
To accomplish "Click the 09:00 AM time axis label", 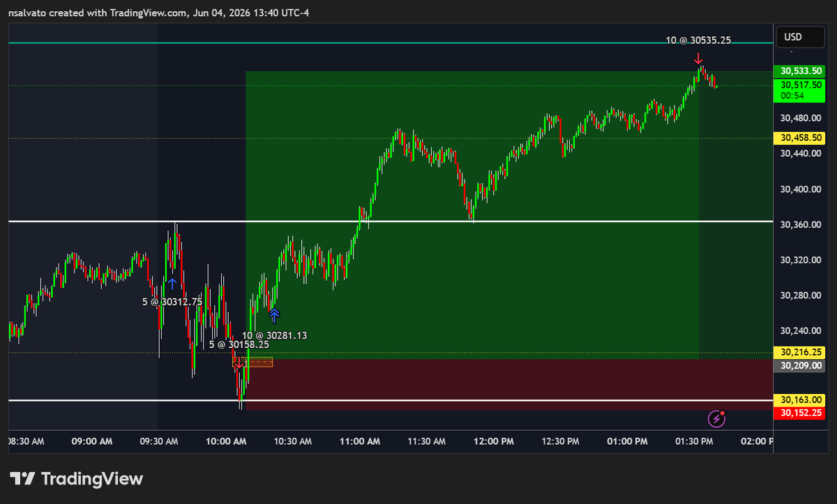I will click(x=93, y=441).
